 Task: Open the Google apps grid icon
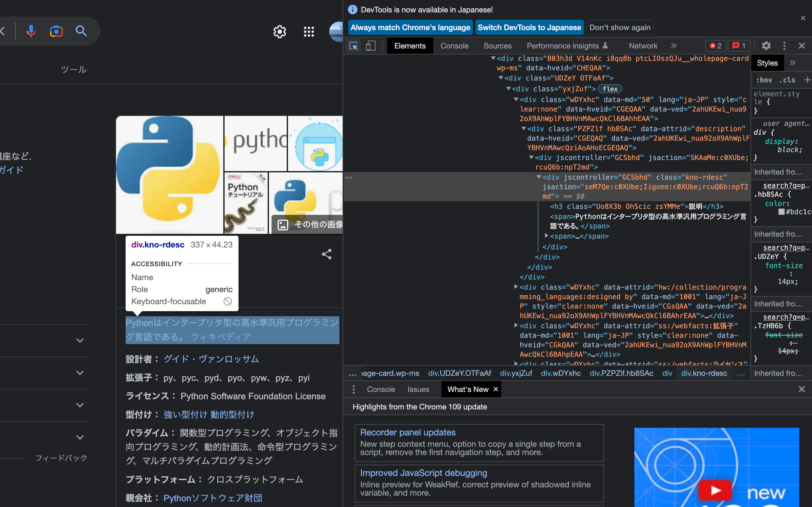[x=308, y=31]
